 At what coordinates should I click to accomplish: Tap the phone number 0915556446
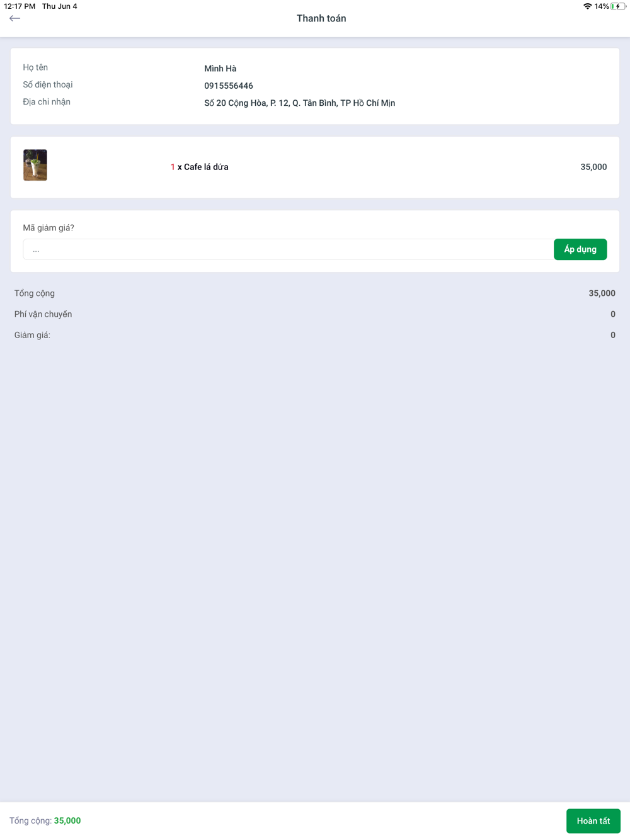[x=229, y=86]
